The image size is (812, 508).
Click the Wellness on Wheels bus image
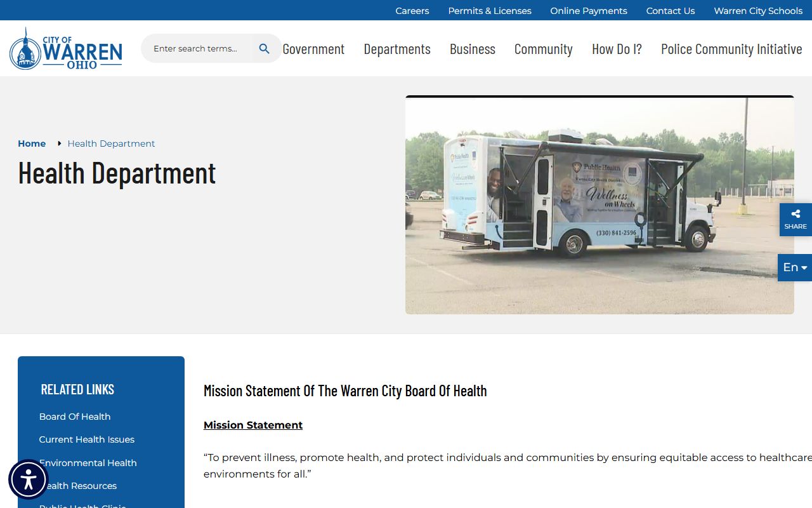[599, 204]
